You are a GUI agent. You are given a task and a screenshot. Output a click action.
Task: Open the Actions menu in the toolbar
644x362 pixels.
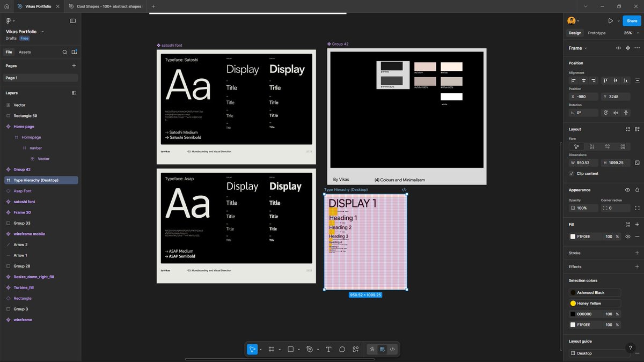click(x=355, y=349)
